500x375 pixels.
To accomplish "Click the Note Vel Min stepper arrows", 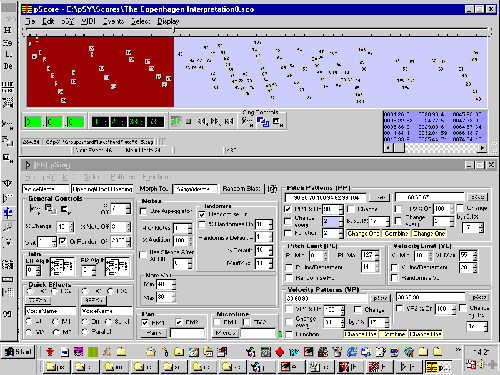I will [x=173, y=285].
